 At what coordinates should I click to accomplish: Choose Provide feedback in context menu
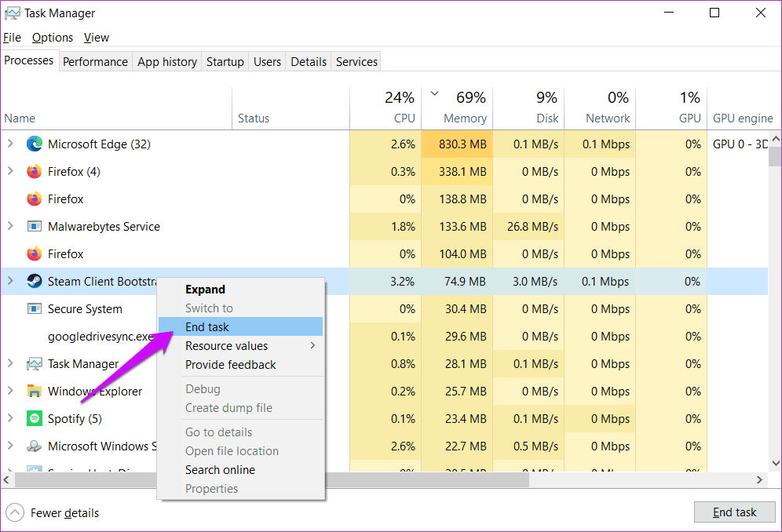[x=241, y=365]
